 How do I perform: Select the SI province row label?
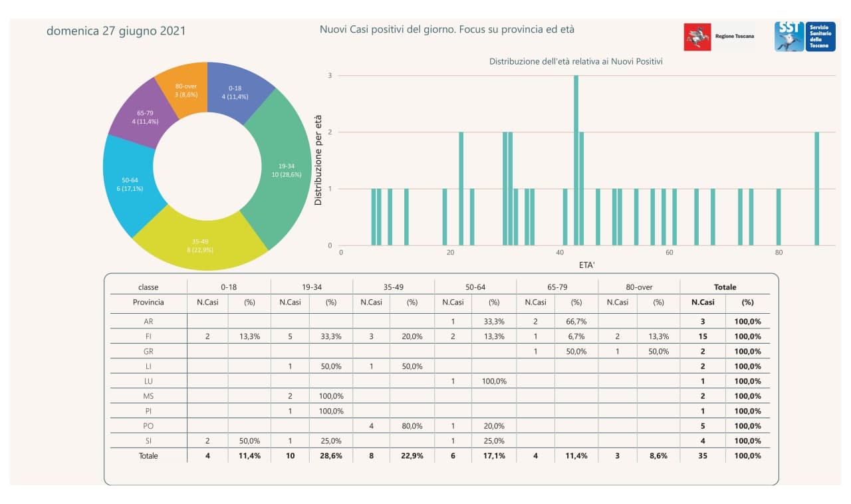148,440
